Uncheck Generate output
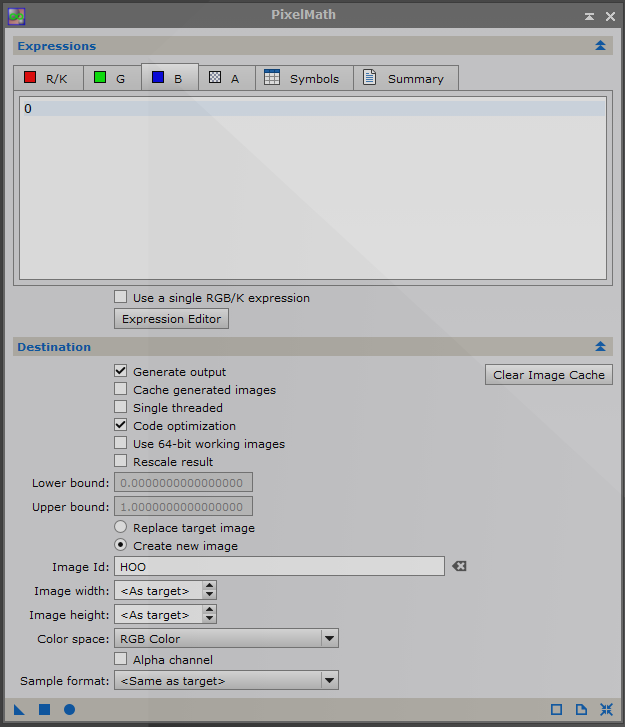The width and height of the screenshot is (625, 727). (x=121, y=370)
